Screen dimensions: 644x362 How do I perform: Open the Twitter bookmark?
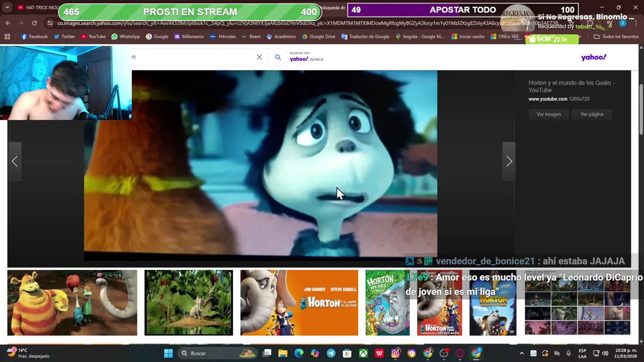64,37
